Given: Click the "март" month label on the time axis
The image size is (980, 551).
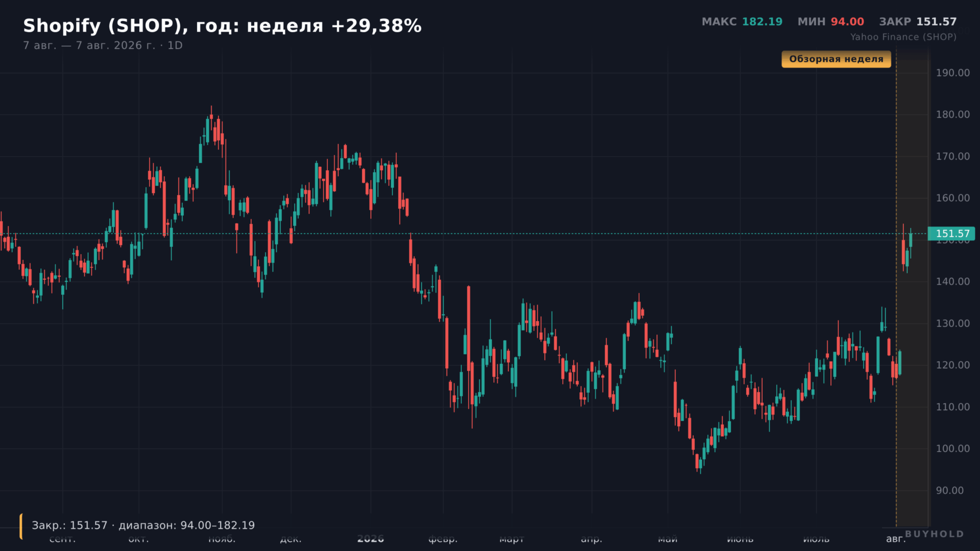Looking at the screenshot, I should 512,539.
